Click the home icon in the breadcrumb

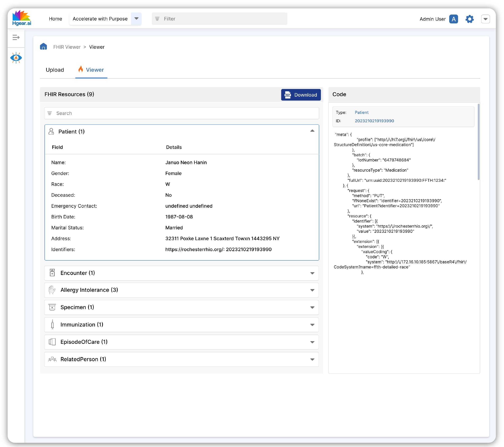[44, 47]
